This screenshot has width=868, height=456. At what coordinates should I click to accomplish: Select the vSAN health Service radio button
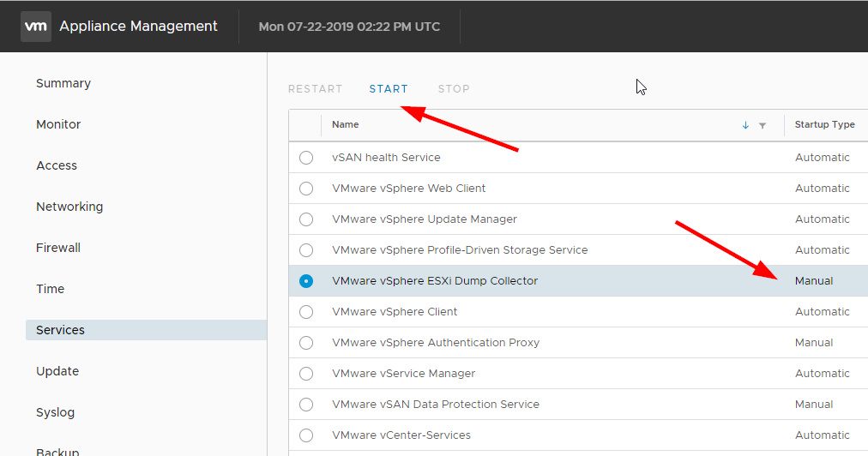306,158
